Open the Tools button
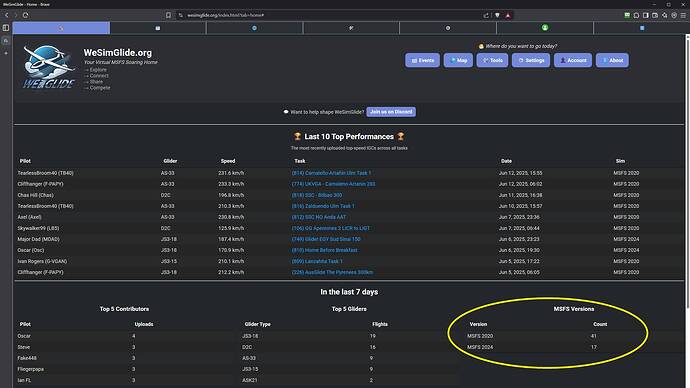 coord(492,60)
